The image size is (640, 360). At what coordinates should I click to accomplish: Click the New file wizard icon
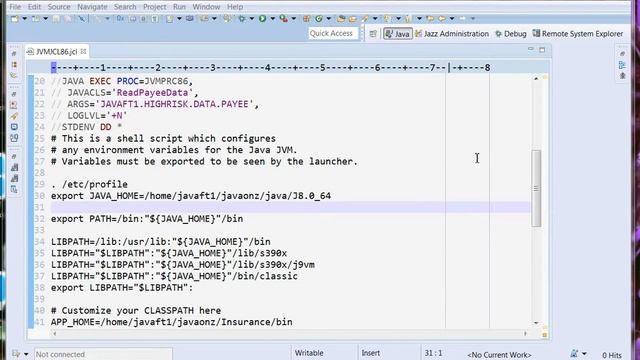pos(15,19)
